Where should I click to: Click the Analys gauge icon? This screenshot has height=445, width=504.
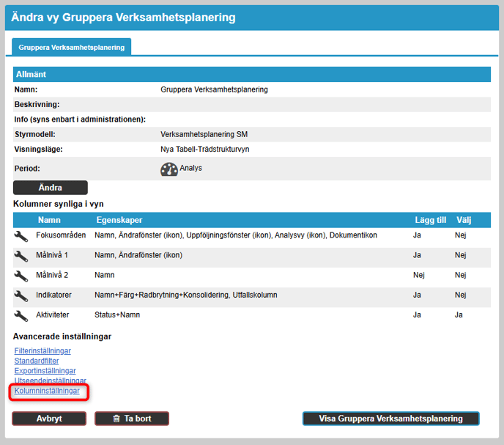pyautogui.click(x=169, y=169)
